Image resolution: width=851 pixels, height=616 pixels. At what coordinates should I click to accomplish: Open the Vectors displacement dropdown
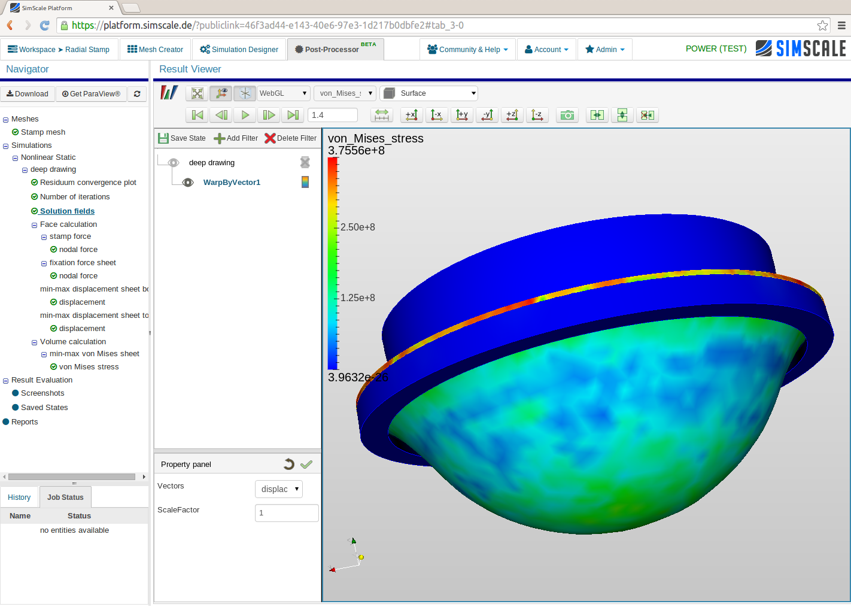point(279,489)
